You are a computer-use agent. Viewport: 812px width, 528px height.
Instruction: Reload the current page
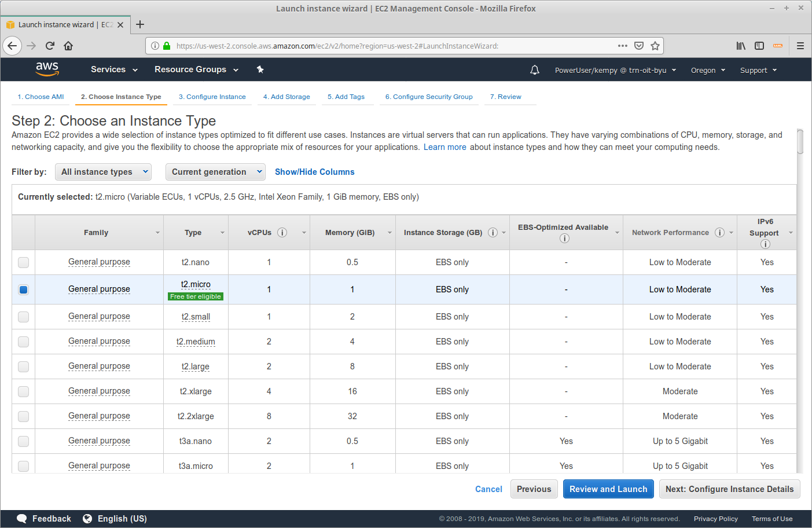coord(50,46)
